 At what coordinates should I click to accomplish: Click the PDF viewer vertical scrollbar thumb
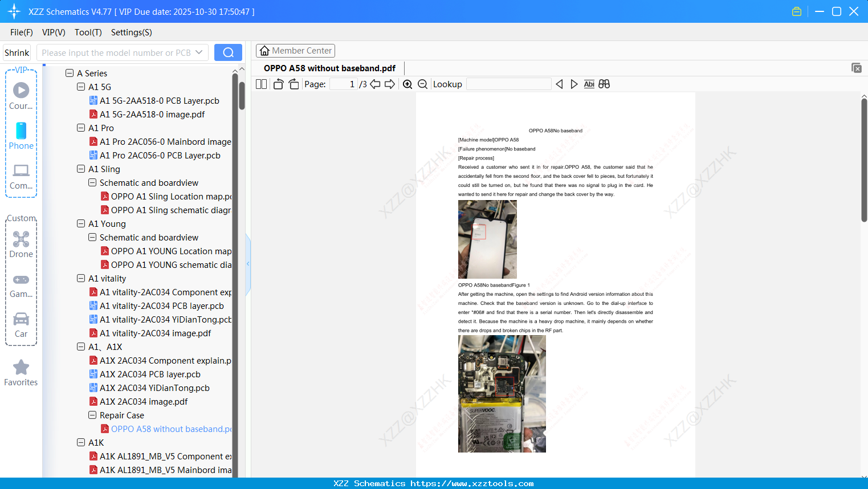click(864, 160)
